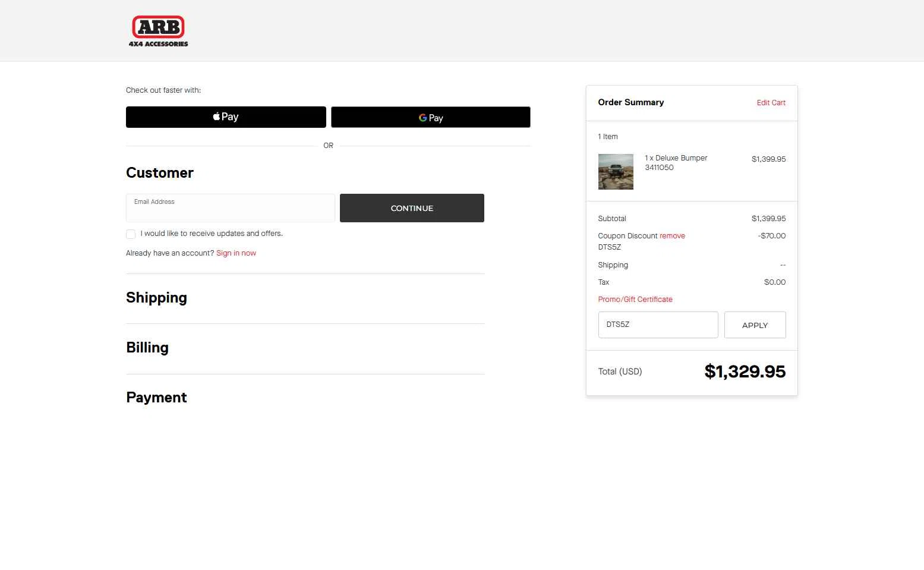The height and width of the screenshot is (570, 924).
Task: Select the Billing section heading
Action: tap(147, 348)
